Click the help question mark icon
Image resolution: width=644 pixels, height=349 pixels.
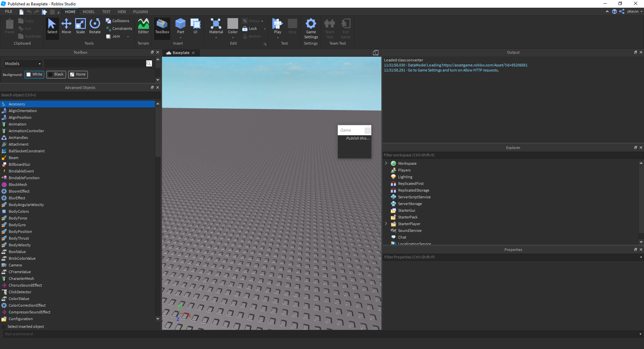(614, 11)
